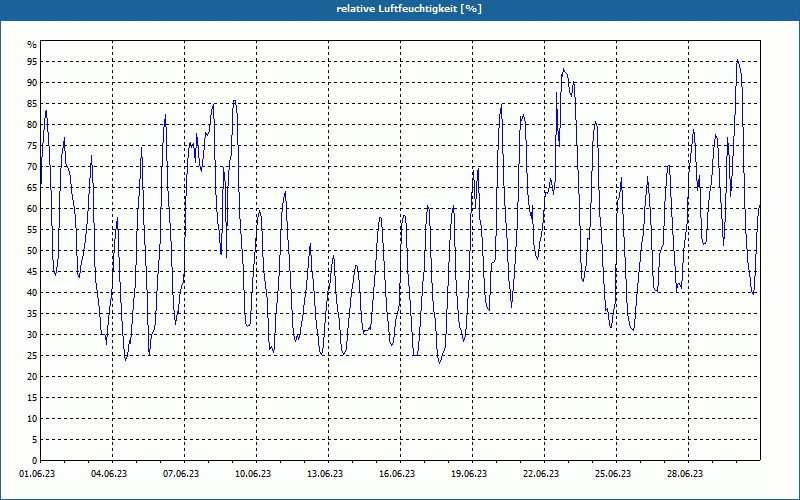The image size is (800, 500).
Task: Select the y-axis value 25
Action: tap(32, 356)
